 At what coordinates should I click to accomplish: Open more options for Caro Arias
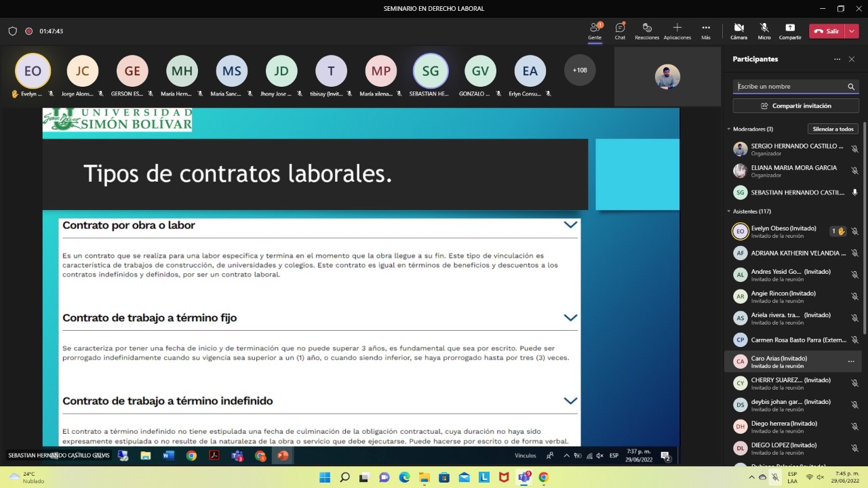pos(851,362)
